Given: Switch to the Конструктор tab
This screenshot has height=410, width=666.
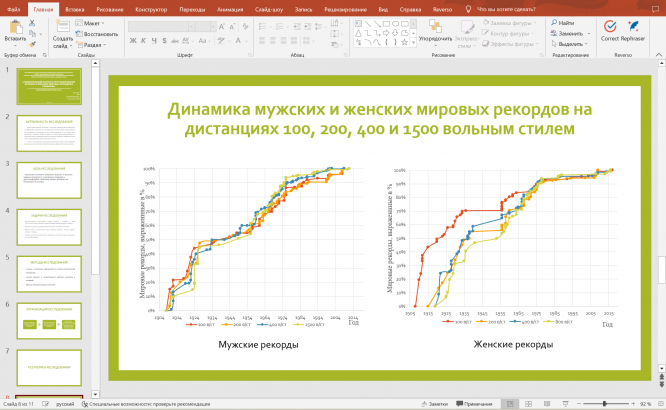Looking at the screenshot, I should point(151,9).
